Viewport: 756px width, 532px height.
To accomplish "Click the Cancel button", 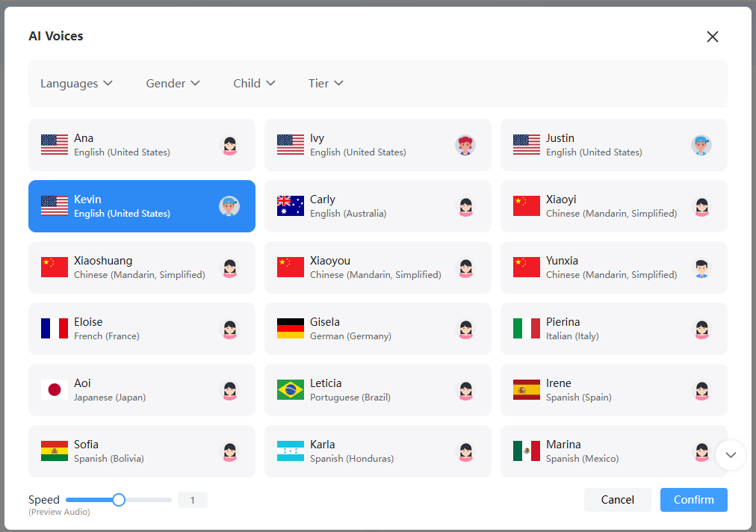I will (x=617, y=500).
